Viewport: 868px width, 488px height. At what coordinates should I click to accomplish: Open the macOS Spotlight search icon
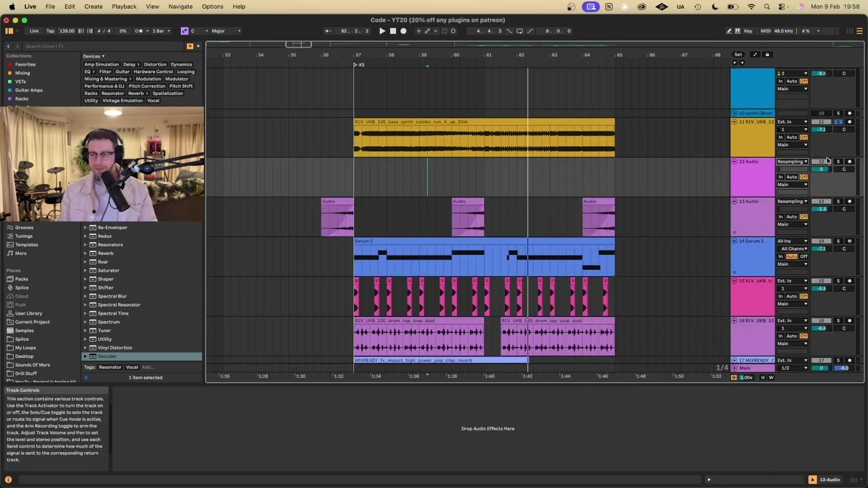pos(767,6)
